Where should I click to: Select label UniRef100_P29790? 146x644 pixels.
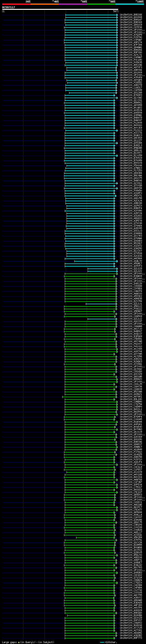click(131, 37)
